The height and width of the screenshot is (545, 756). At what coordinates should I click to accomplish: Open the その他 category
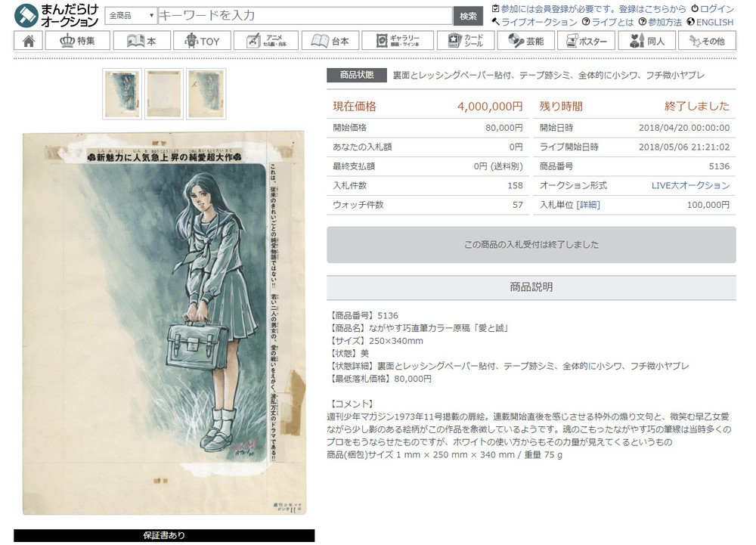coord(707,41)
